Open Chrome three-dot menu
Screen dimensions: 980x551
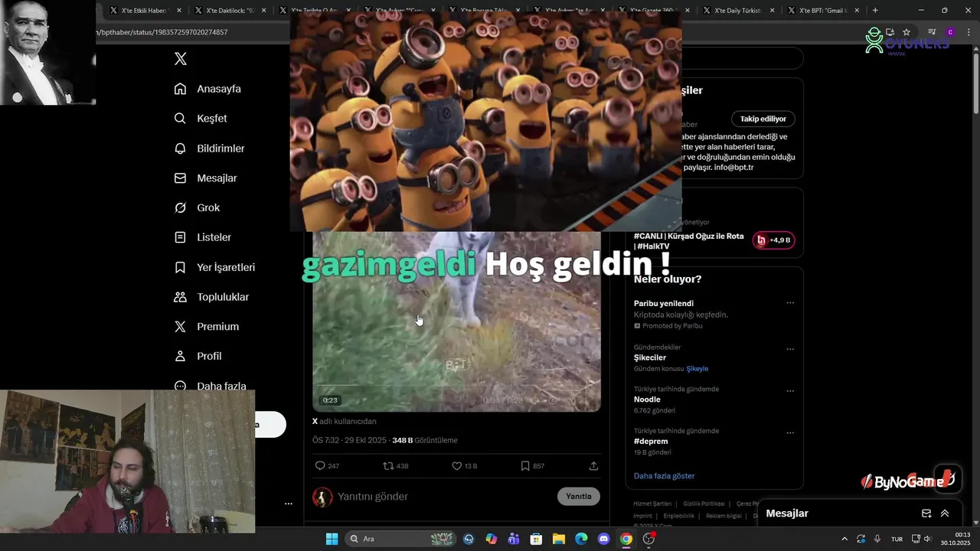(969, 32)
